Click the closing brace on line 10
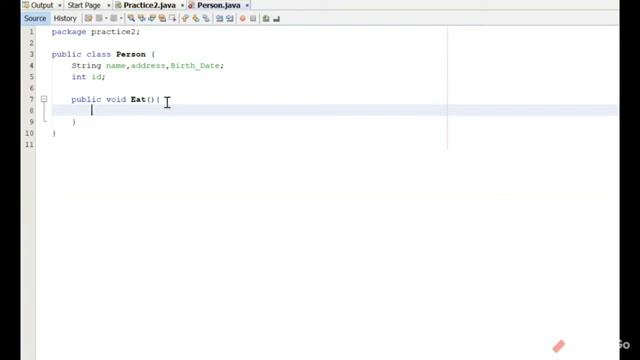640x360 pixels. pyautogui.click(x=54, y=133)
